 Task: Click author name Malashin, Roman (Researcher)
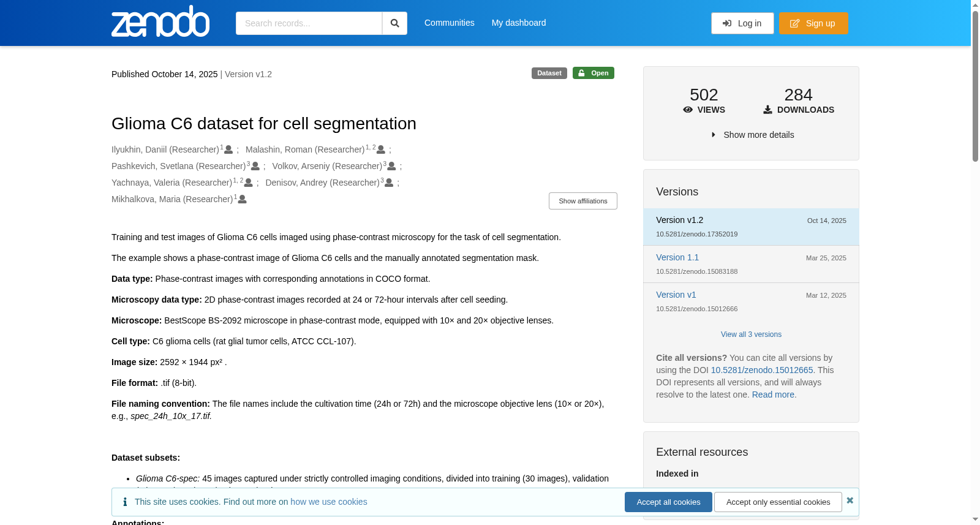point(305,149)
